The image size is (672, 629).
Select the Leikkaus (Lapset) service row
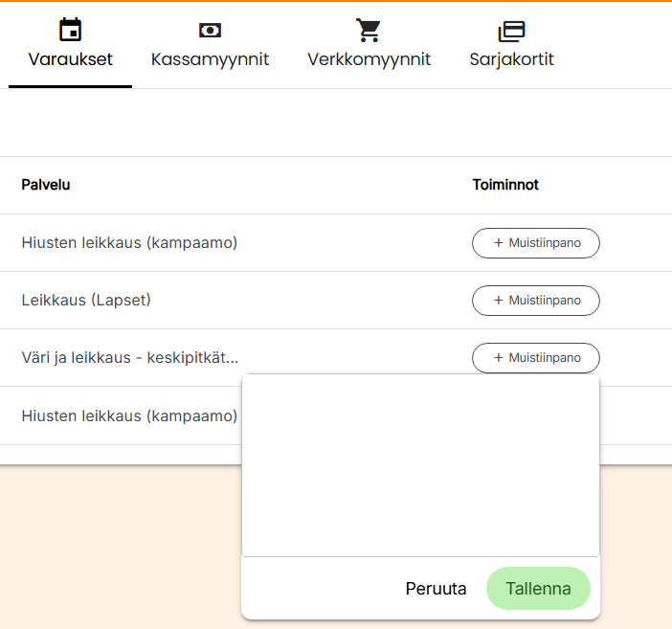click(x=86, y=301)
